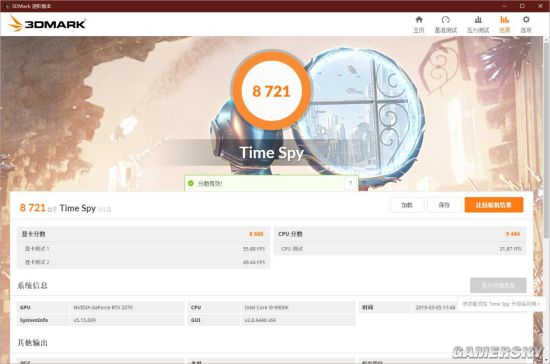Open the Options gear icon
The width and height of the screenshot is (550, 364).
(x=526, y=20)
